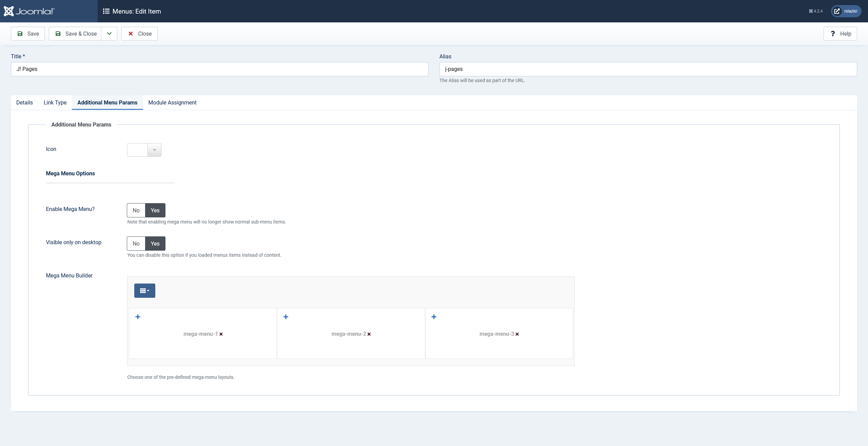Remove mega-menu-1 with its x icon
Image resolution: width=868 pixels, height=446 pixels.
[x=221, y=334]
